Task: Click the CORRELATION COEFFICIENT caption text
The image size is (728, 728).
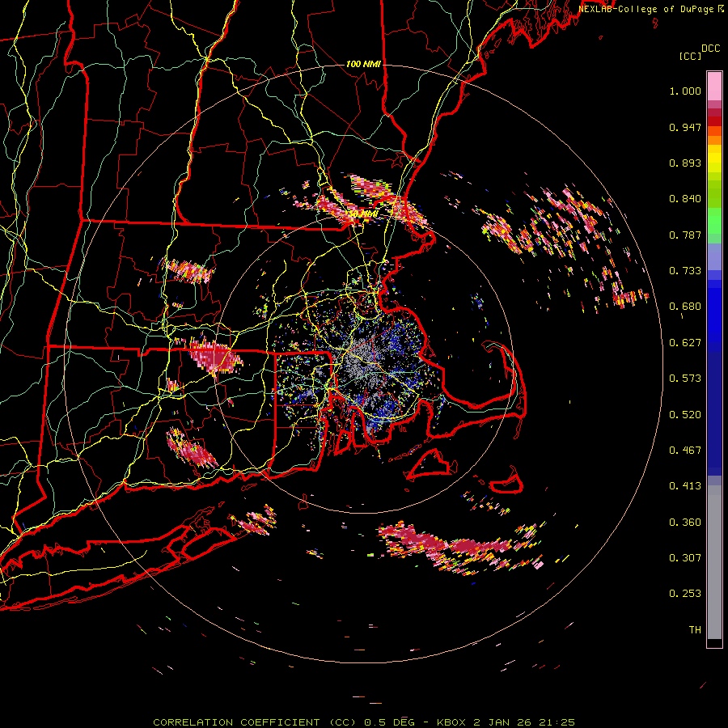Action: point(255,722)
